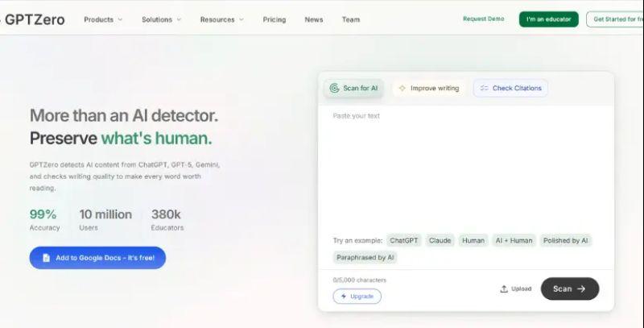644x328 pixels.
Task: Try the Paraphrased by AI example
Action: click(365, 258)
